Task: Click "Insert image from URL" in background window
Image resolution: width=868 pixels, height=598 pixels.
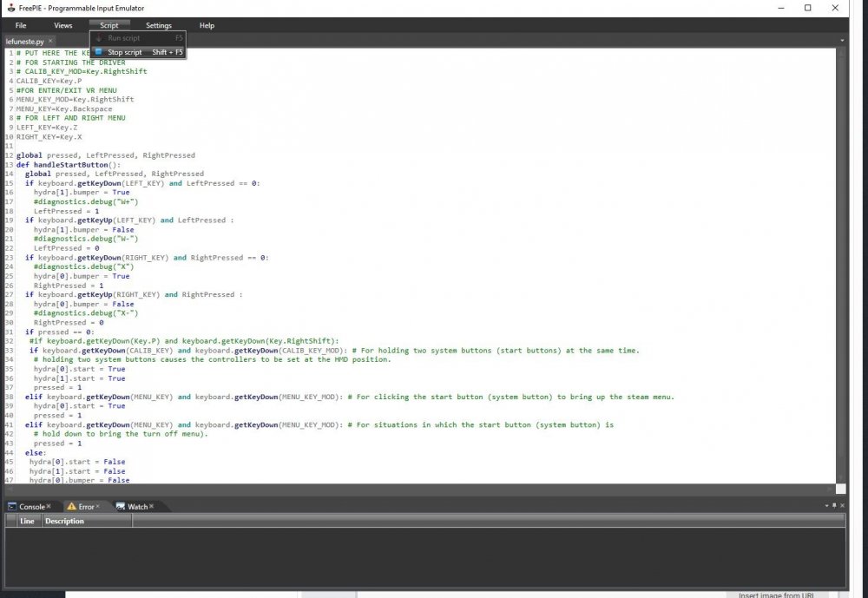Action: (x=776, y=595)
